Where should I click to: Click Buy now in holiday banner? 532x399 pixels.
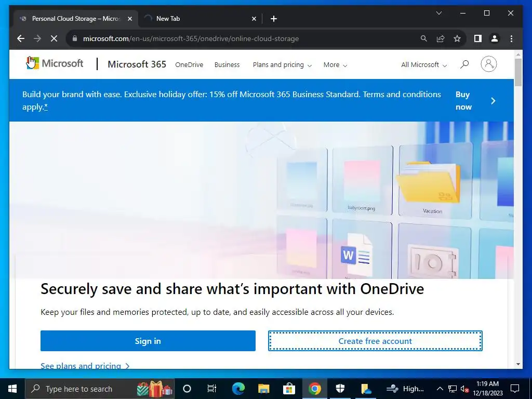[x=463, y=100]
